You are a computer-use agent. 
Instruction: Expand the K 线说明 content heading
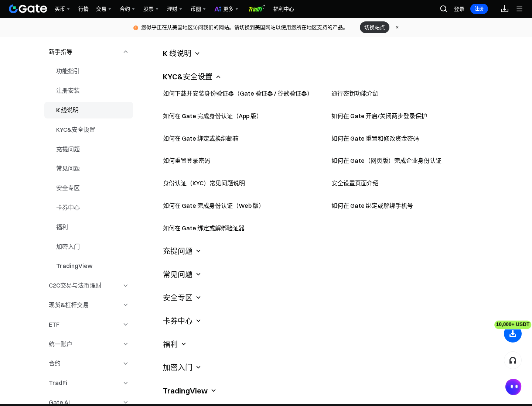point(181,54)
